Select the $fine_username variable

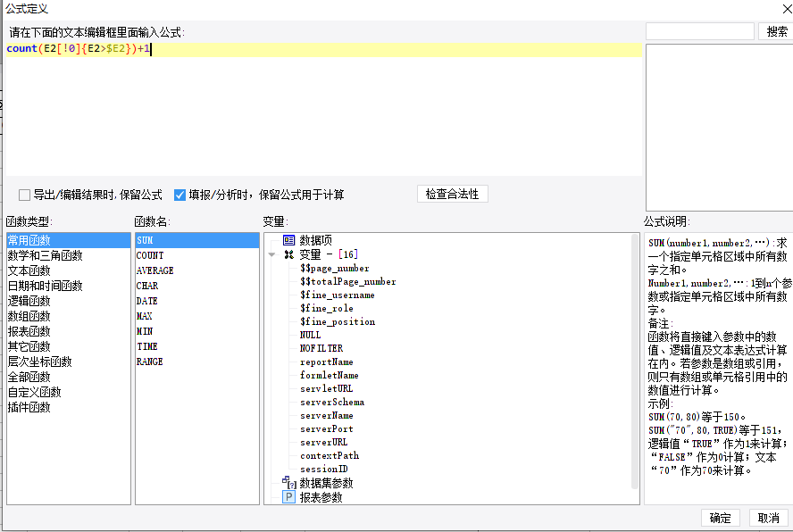338,295
